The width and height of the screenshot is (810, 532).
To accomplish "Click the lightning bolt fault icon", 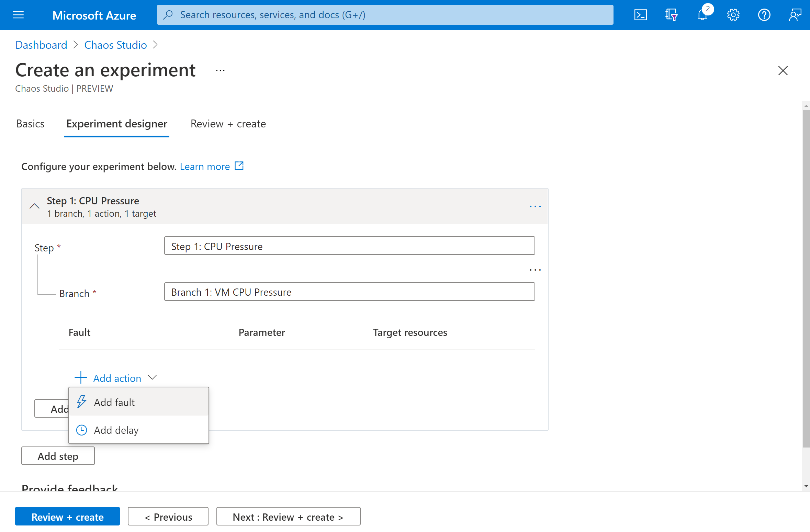I will (x=82, y=402).
